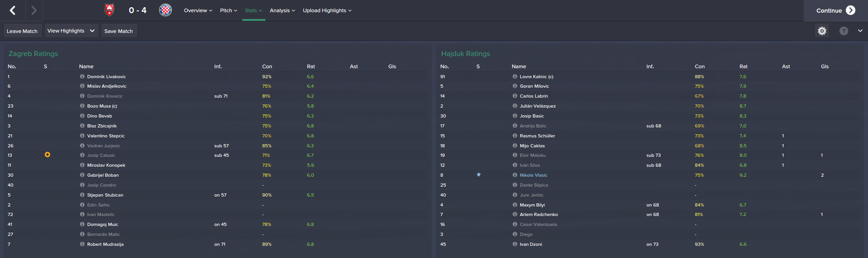Click the Continue button
Image resolution: width=868 pixels, height=258 pixels.
point(835,10)
